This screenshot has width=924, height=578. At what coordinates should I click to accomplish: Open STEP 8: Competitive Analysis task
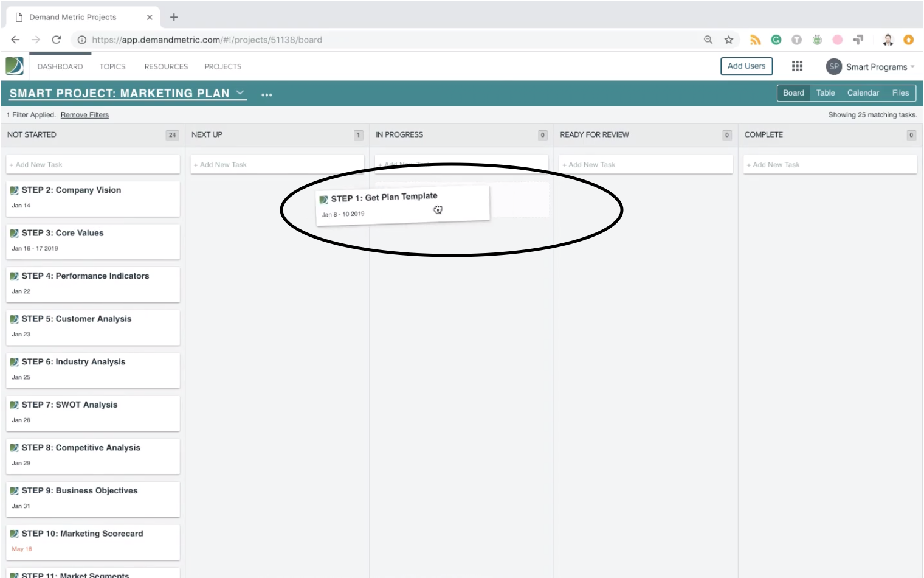[93, 456]
